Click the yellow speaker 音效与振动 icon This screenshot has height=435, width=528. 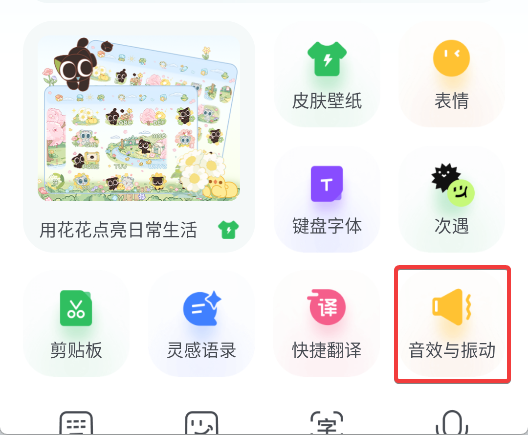pos(452,307)
